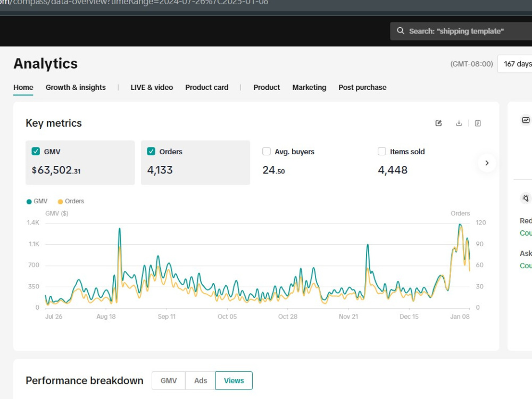Open the Growth & insights tab
The height and width of the screenshot is (399, 532).
coord(76,88)
